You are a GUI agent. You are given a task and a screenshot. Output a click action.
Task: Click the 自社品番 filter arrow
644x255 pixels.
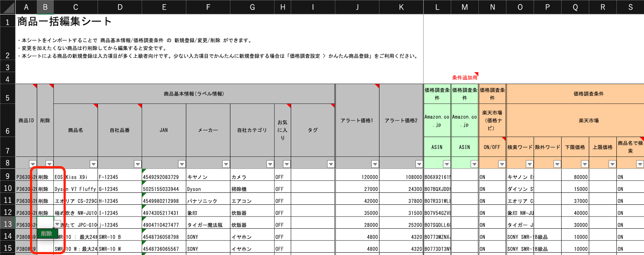[x=138, y=164]
